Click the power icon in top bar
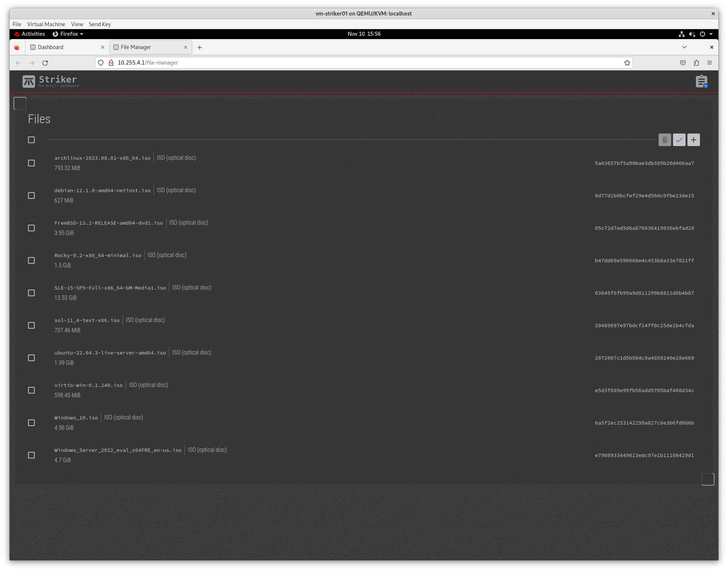 (x=702, y=34)
